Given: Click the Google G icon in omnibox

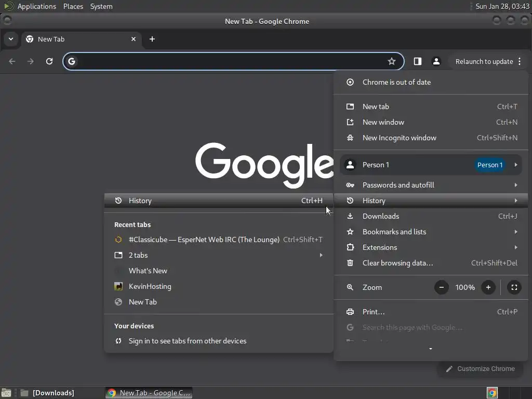Looking at the screenshot, I should click(x=72, y=61).
